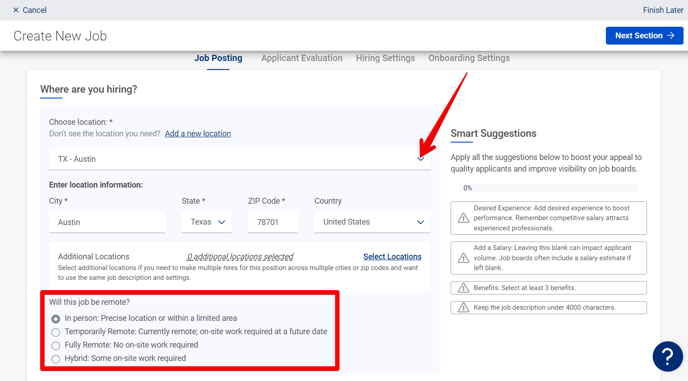
Task: Click '0 additional locations selected' text
Action: pos(240,257)
